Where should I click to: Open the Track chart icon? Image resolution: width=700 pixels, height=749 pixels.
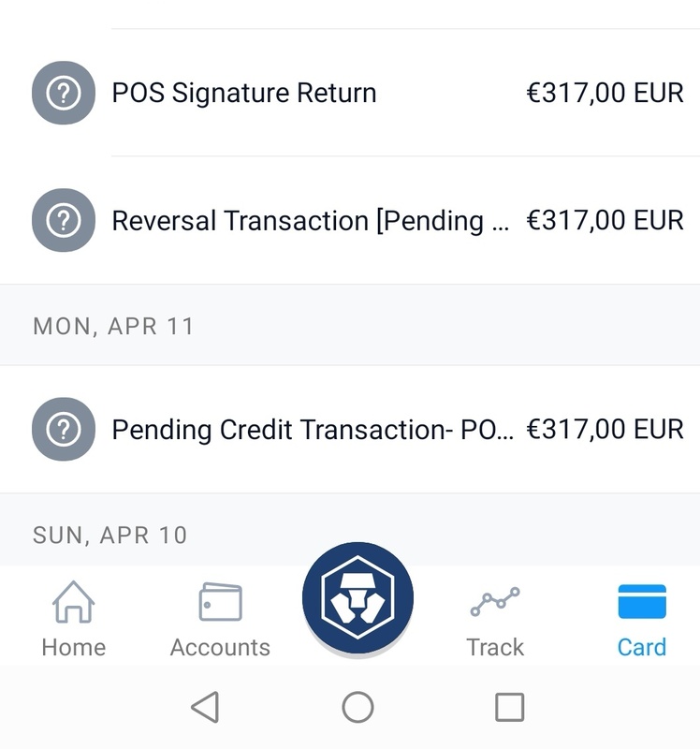495,602
